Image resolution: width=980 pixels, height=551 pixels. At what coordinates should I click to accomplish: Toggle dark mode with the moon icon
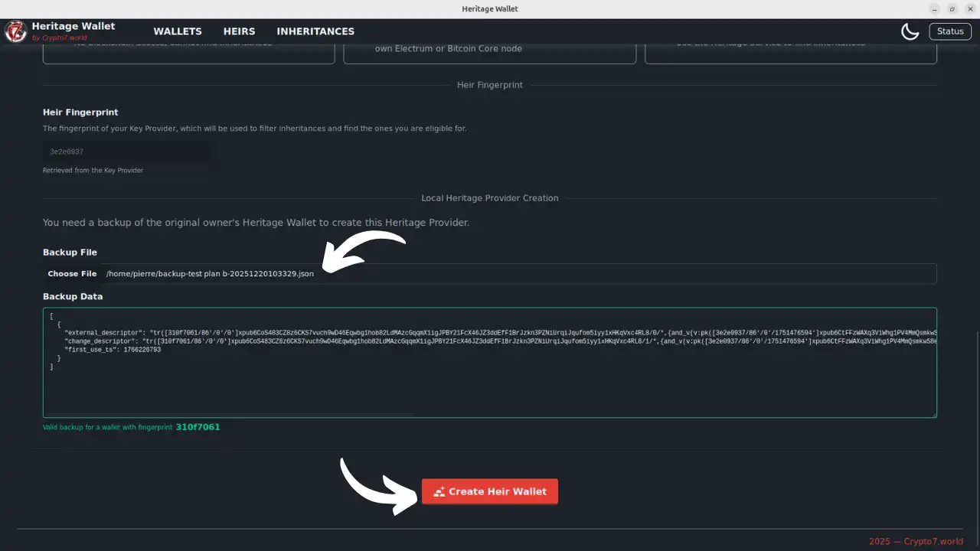tap(910, 31)
